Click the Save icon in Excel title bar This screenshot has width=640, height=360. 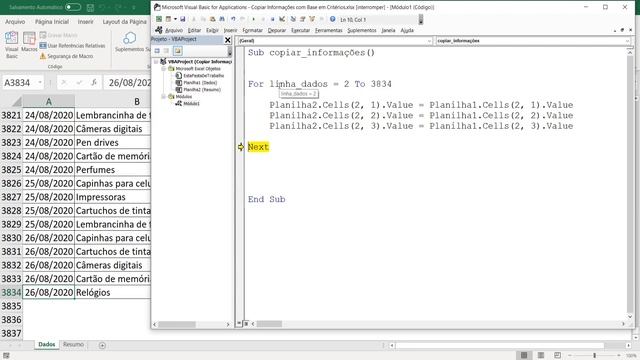(91, 7)
